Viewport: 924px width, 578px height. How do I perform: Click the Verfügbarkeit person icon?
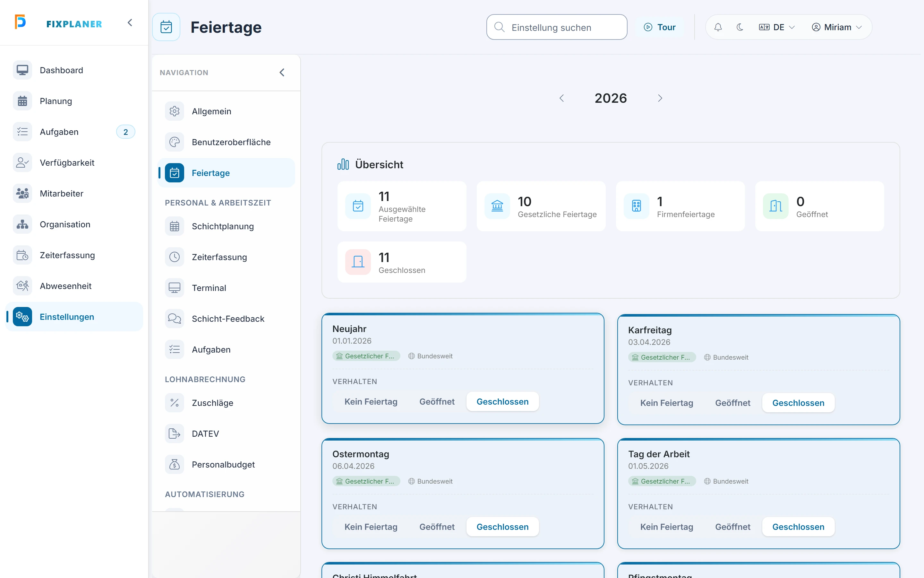(22, 162)
